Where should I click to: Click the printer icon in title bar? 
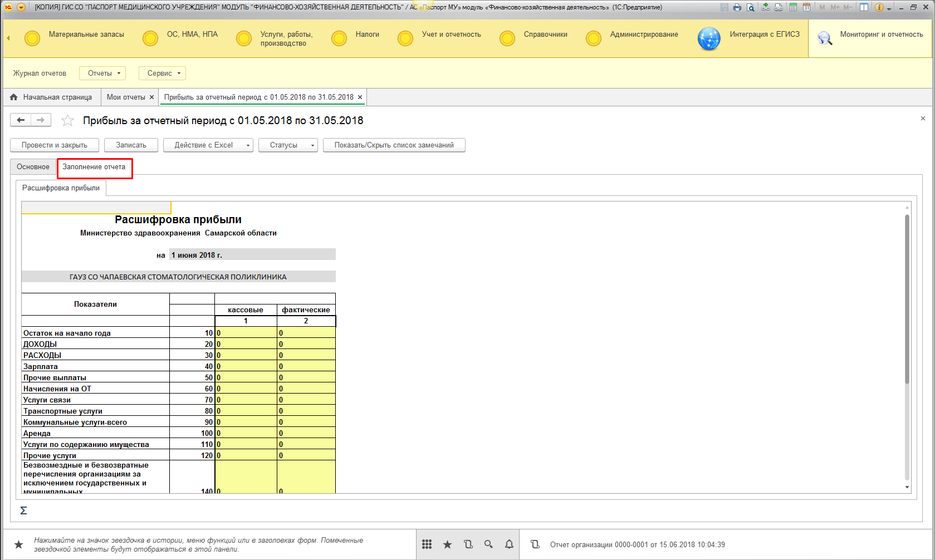coord(737,7)
